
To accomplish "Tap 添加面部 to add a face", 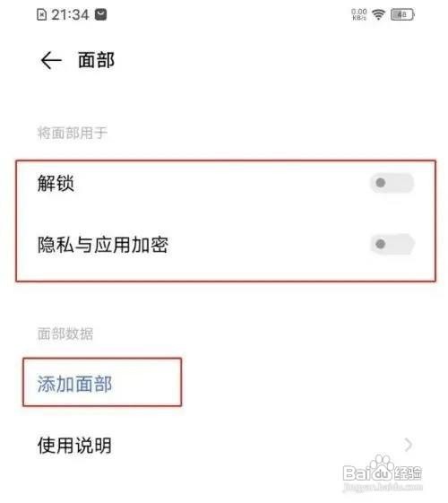I will pos(74,384).
